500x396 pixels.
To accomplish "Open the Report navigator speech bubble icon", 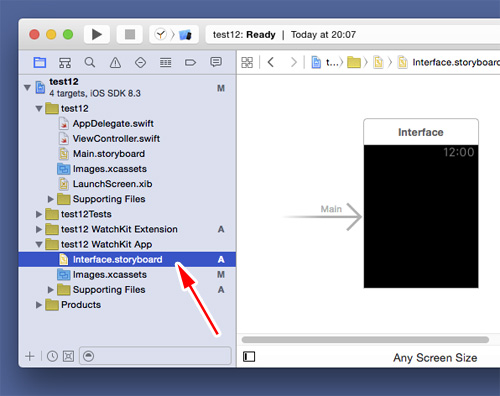I will click(216, 62).
